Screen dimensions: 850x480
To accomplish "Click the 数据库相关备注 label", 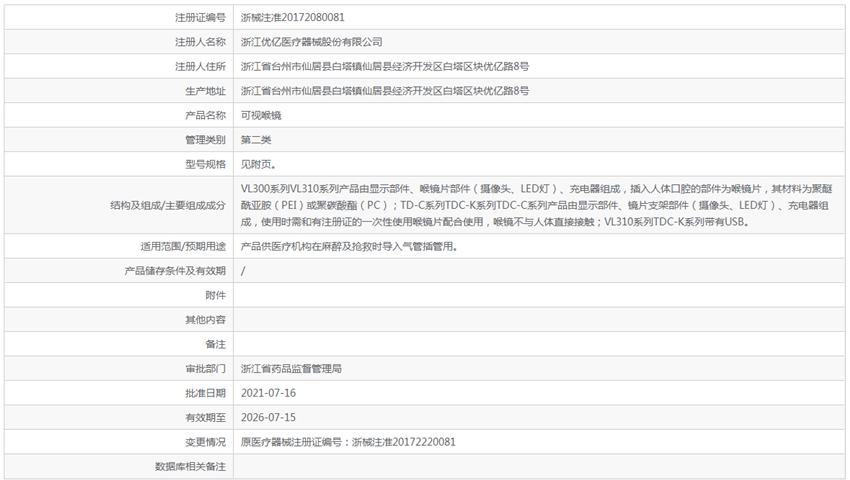I will pyautogui.click(x=190, y=466).
